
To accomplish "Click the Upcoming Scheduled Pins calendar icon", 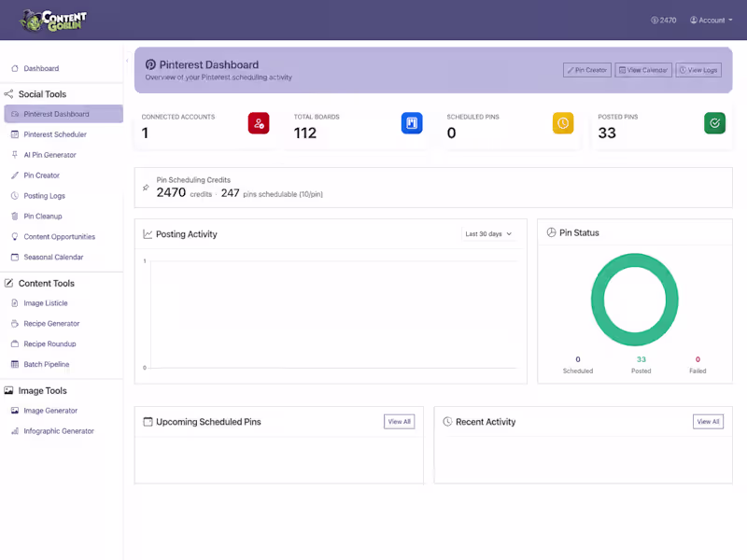I will [148, 422].
